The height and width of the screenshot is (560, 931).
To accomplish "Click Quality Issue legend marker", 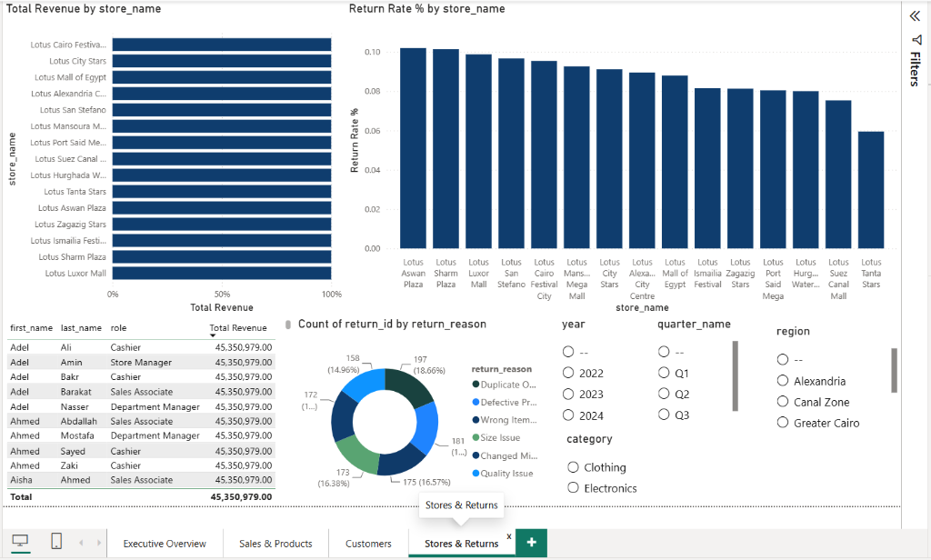I will (476, 474).
